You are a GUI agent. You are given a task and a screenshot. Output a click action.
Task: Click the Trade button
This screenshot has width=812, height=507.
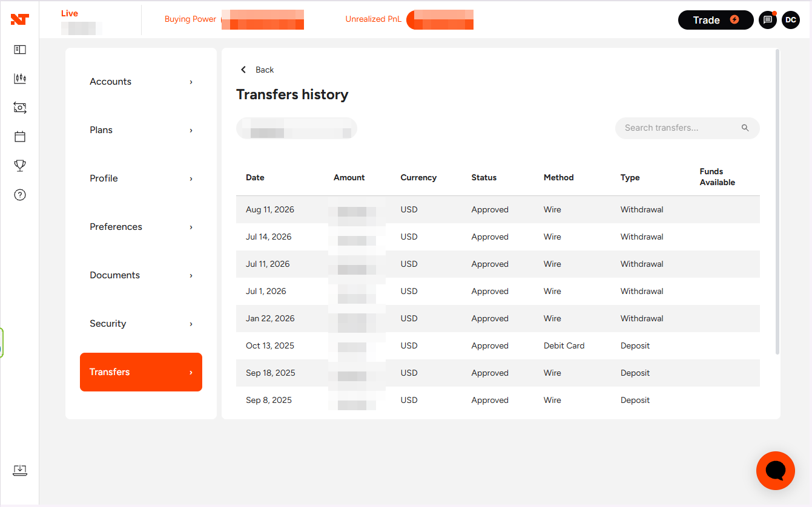click(x=716, y=20)
